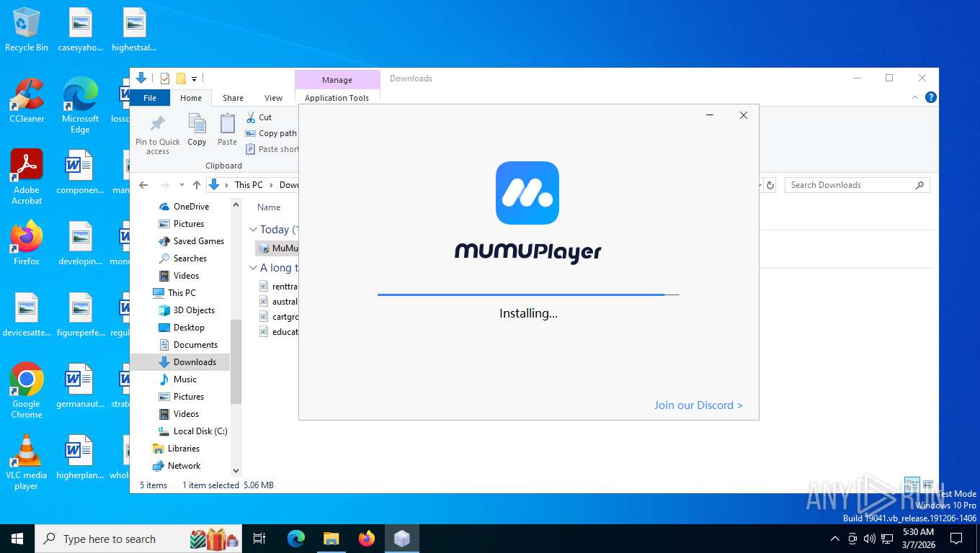Switch to the Home ribbon tab
The height and width of the screenshot is (553, 980).
pyautogui.click(x=191, y=98)
